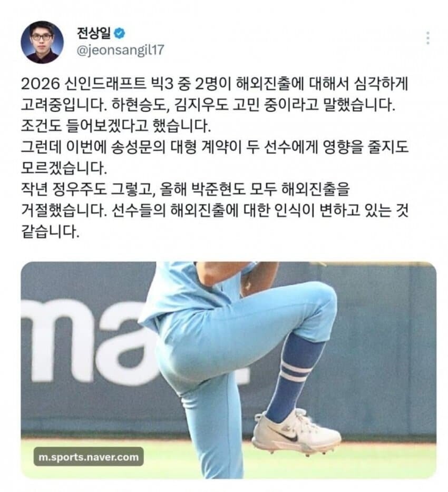This screenshot has height=492, width=448.
Task: Click the line mentioning 정우주도 and 박준현도
Action: (185, 189)
